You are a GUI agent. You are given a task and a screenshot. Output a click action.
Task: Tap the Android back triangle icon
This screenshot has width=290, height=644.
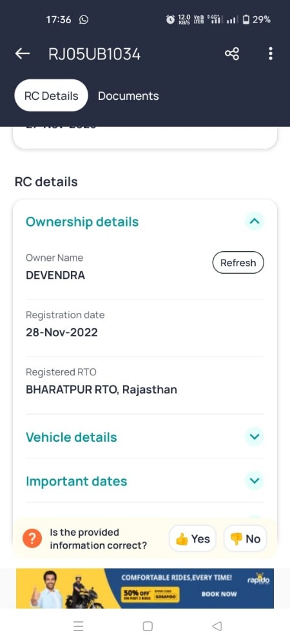[217, 626]
